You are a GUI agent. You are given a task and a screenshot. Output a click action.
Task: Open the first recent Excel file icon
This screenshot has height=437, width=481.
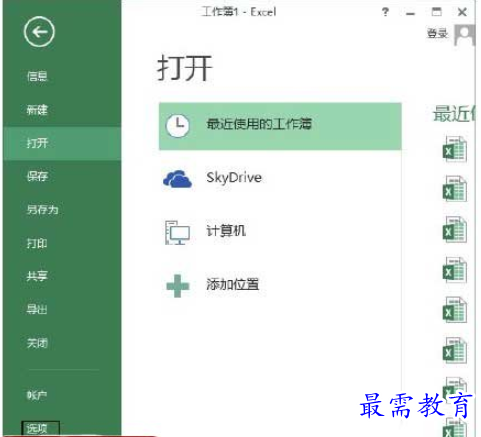click(x=455, y=149)
